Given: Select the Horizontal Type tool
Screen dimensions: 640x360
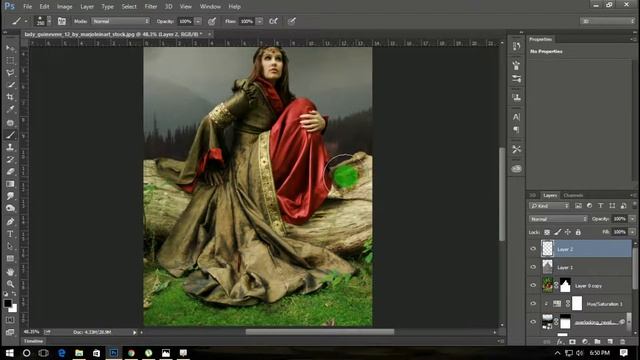Looking at the screenshot, I should 10,234.
